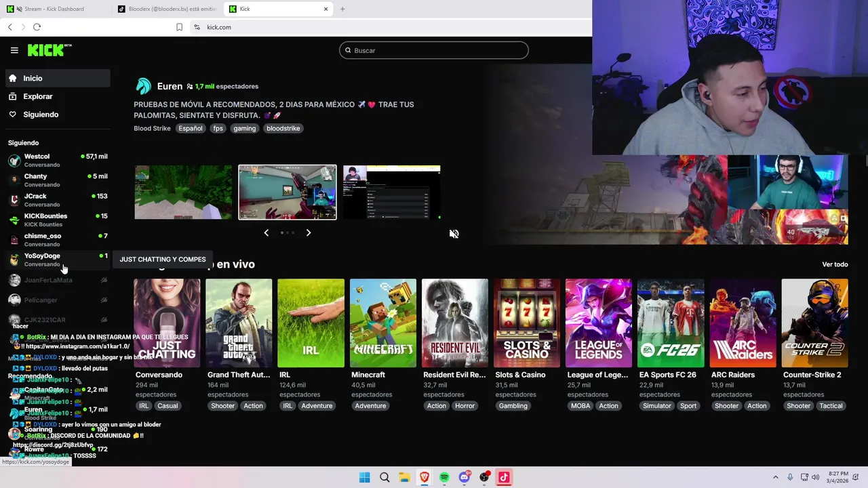Click the Tactical tag under Counter-Strike 2

tap(831, 406)
